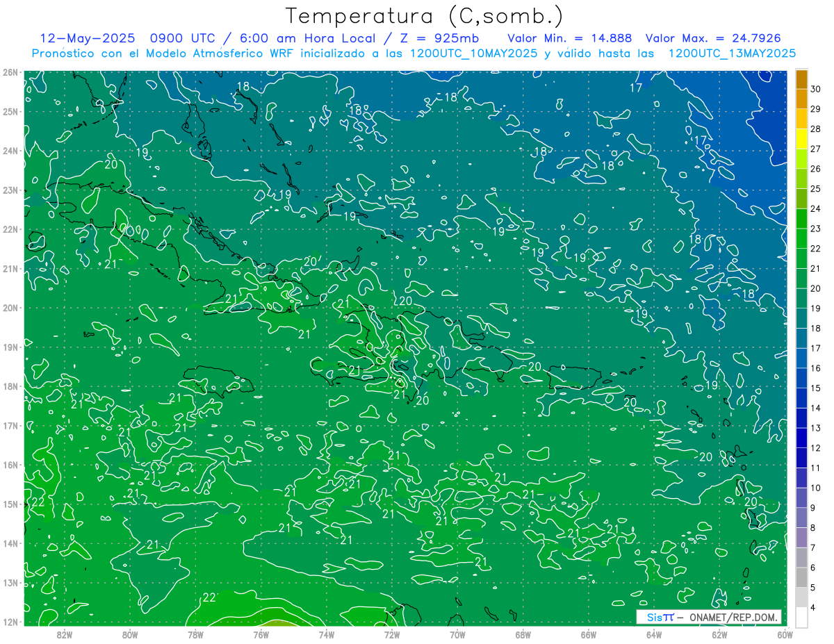This screenshot has width=834, height=644.
Task: Click the gray swatch between 5 and 6
Action: click(x=801, y=577)
